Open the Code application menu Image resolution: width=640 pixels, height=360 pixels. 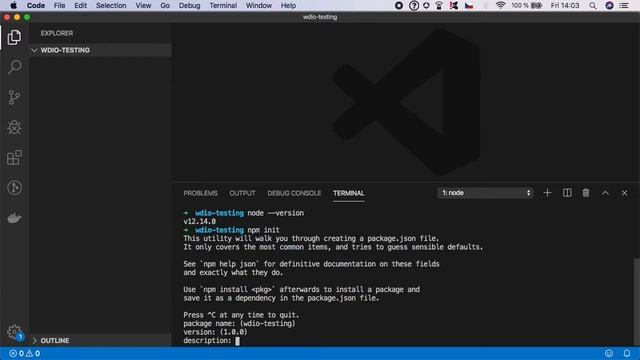(x=36, y=6)
